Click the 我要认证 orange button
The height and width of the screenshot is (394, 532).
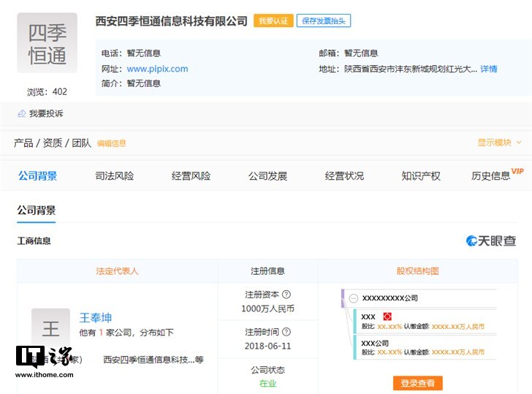click(x=273, y=21)
